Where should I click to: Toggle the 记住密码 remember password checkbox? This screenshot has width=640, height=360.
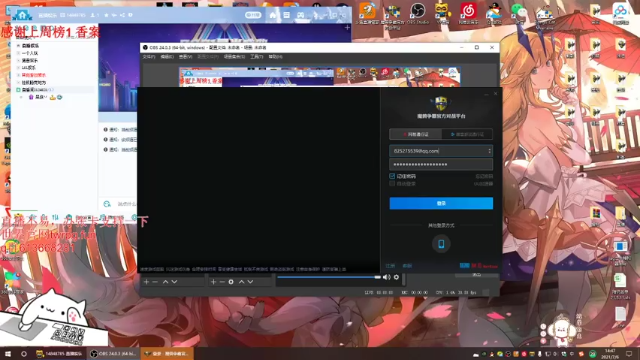pyautogui.click(x=392, y=176)
